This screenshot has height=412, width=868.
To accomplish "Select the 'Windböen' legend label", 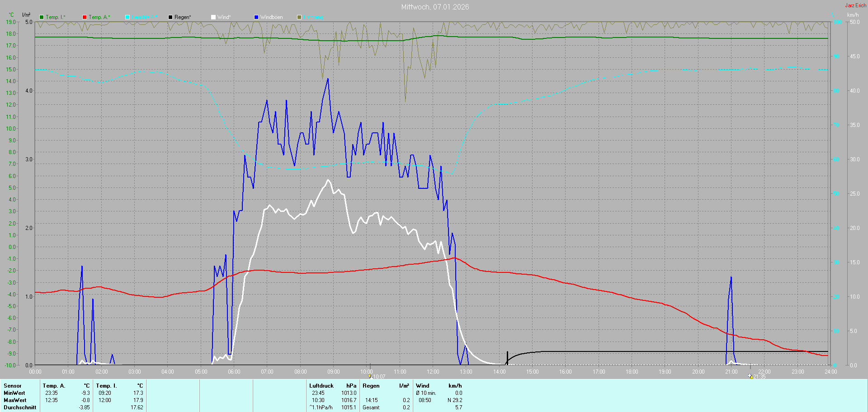I will 272,17.
